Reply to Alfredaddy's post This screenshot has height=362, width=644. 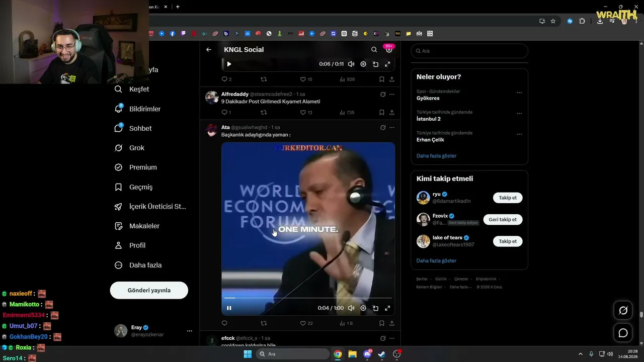tap(226, 113)
